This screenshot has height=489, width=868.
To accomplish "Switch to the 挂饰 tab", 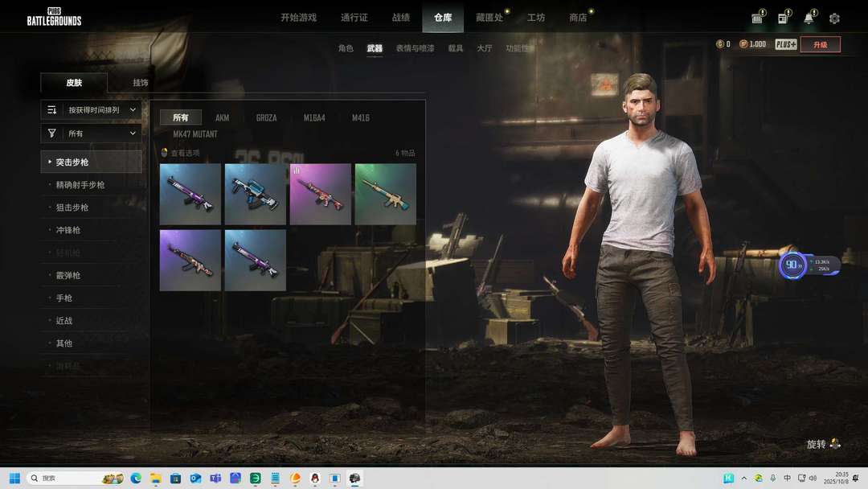I will (141, 83).
